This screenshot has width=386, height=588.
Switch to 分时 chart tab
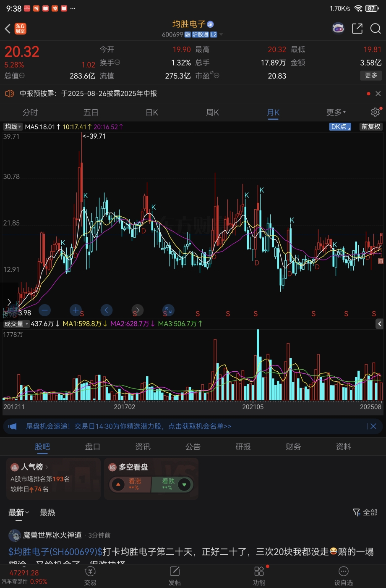pos(30,112)
